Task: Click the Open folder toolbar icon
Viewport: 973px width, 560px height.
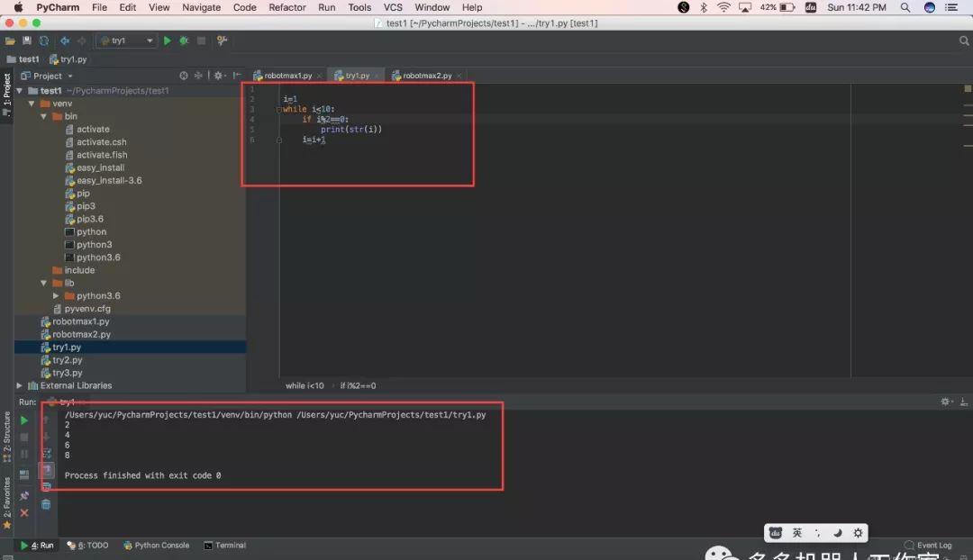Action: coord(10,41)
